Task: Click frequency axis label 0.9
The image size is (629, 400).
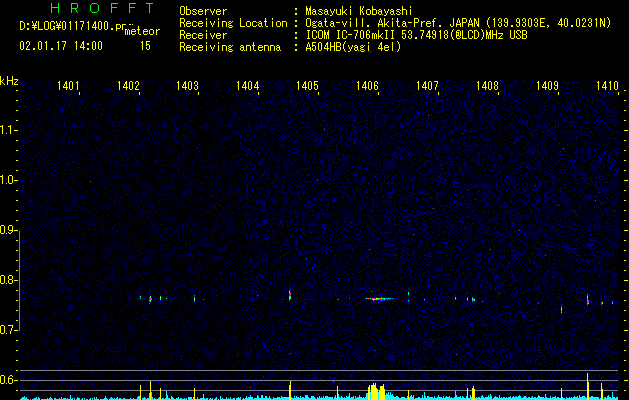Action: (8, 230)
